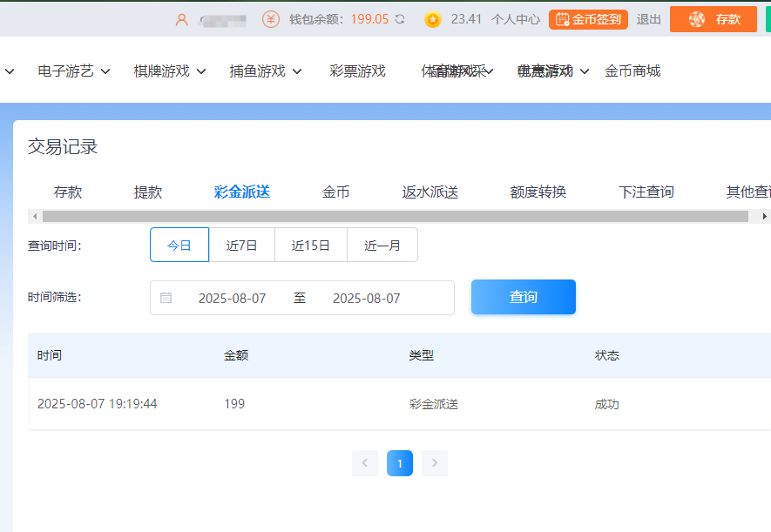The image size is (771, 532).
Task: Open the 返水派送 tab
Action: tap(430, 192)
